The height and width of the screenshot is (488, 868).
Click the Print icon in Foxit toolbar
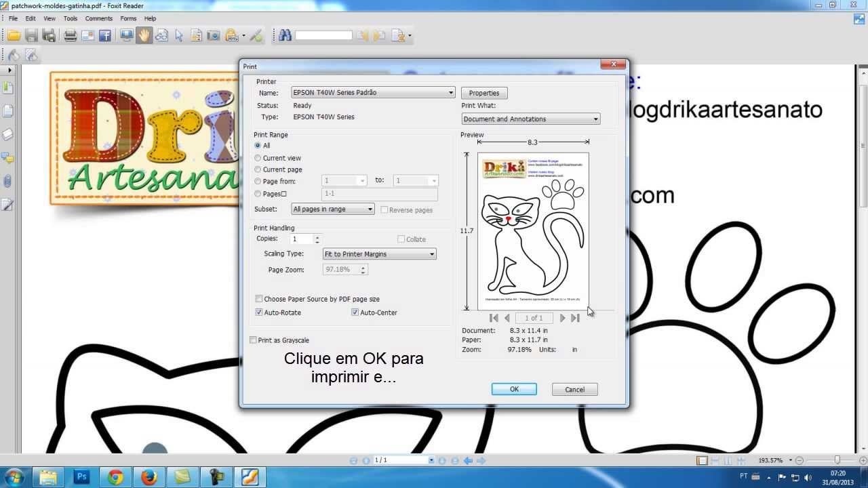click(x=70, y=35)
